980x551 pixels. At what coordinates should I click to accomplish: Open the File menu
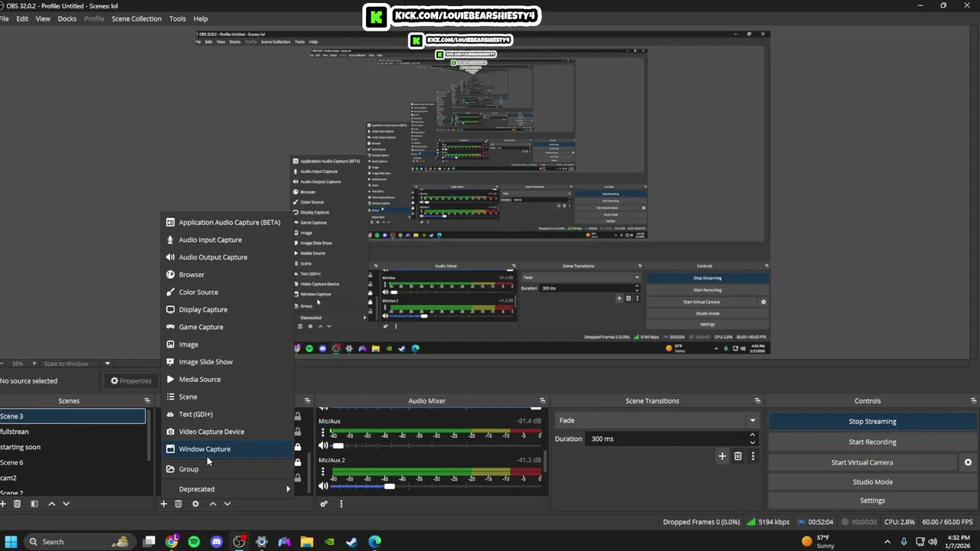[x=5, y=18]
